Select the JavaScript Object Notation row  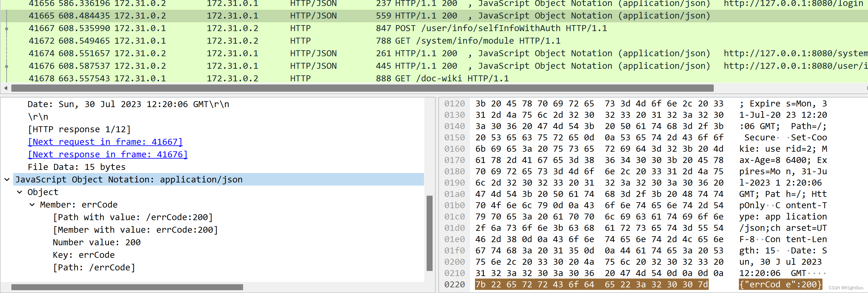click(218, 180)
